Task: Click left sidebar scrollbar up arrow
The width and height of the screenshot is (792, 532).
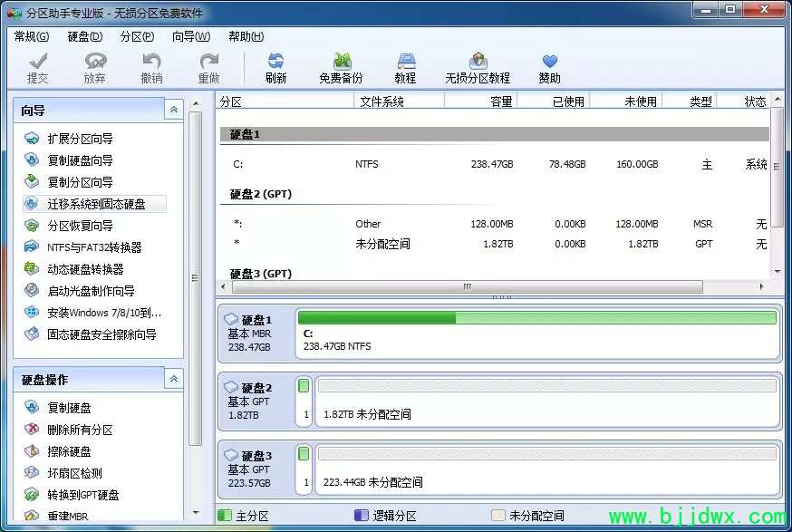Action: click(196, 103)
